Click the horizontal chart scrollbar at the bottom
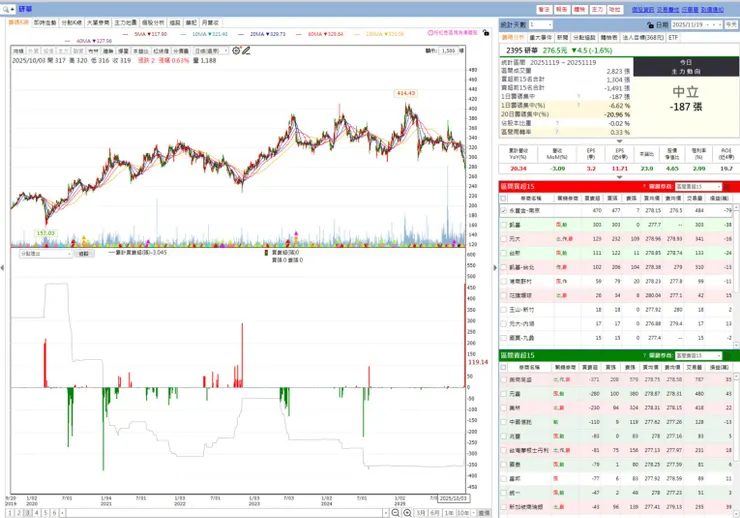 tap(225, 513)
